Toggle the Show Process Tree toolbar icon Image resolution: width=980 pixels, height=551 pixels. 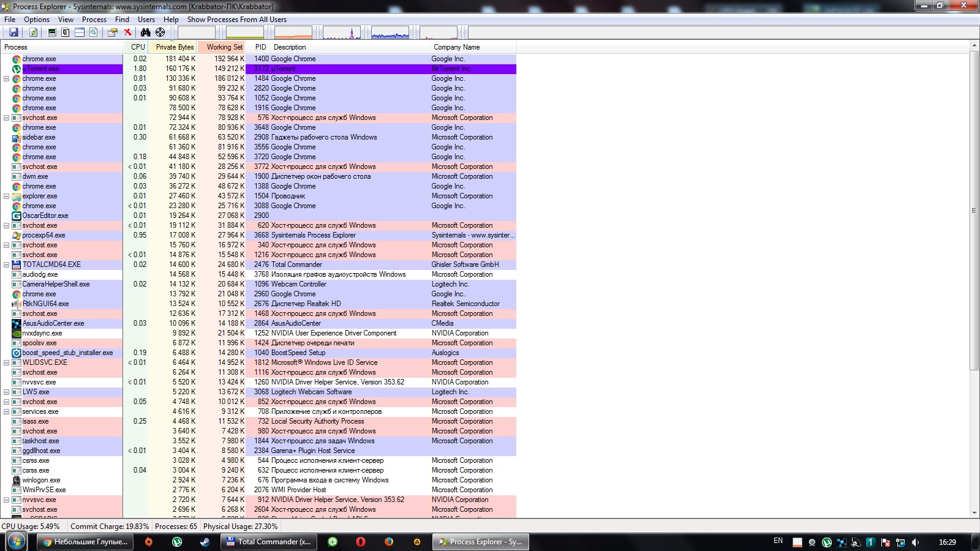[66, 32]
